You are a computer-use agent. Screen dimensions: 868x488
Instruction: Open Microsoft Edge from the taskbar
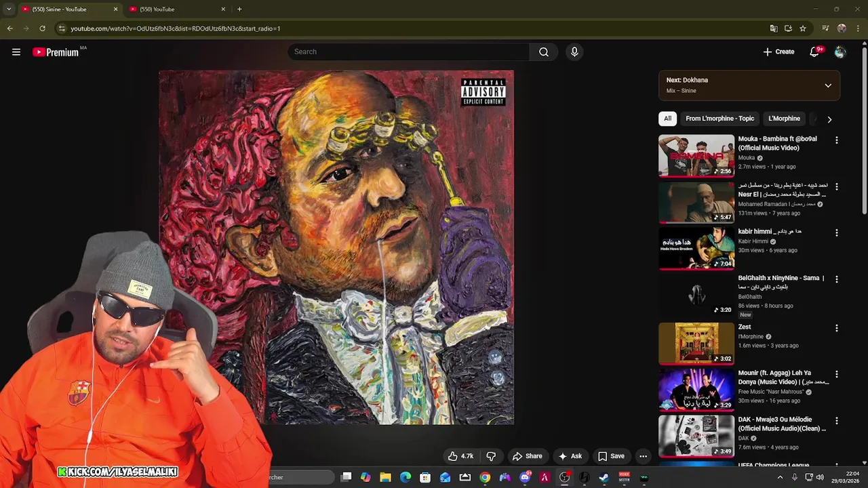tap(406, 477)
